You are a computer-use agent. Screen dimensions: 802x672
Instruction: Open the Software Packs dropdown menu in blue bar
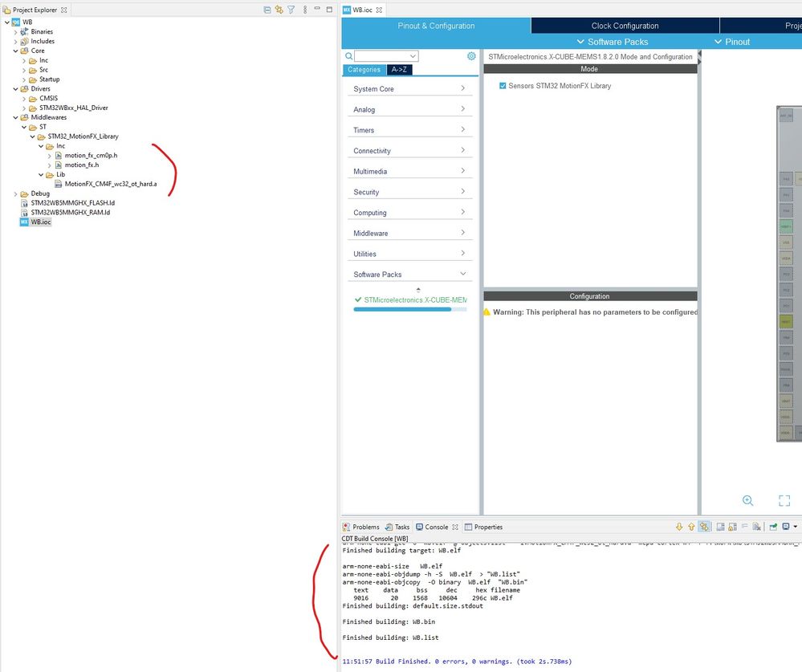tap(613, 42)
